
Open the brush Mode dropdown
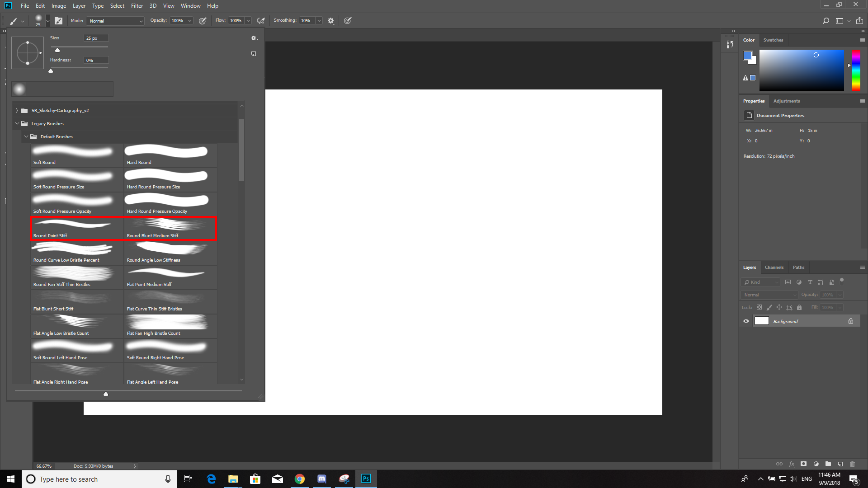pyautogui.click(x=116, y=21)
